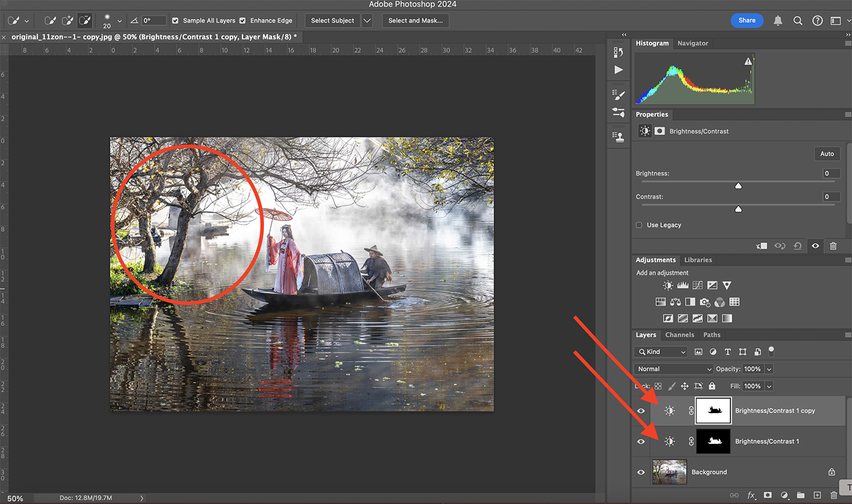Open the Search magnifier icon

click(798, 20)
